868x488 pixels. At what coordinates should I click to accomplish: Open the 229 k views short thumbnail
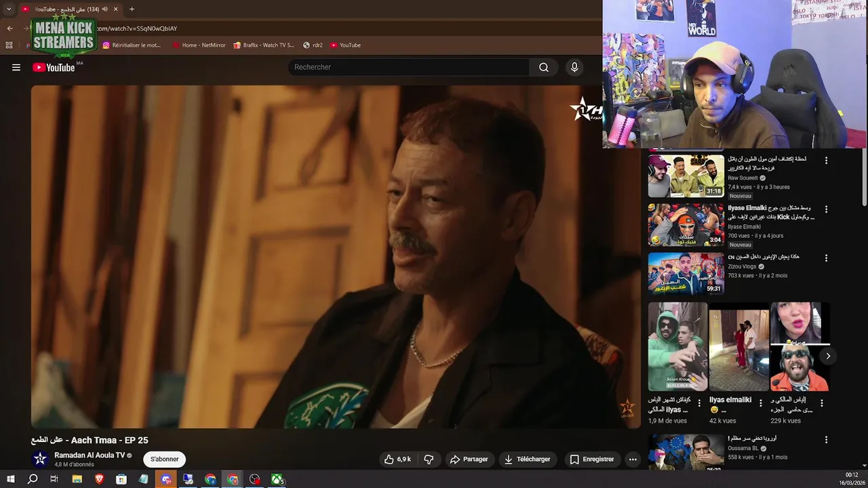pyautogui.click(x=800, y=347)
